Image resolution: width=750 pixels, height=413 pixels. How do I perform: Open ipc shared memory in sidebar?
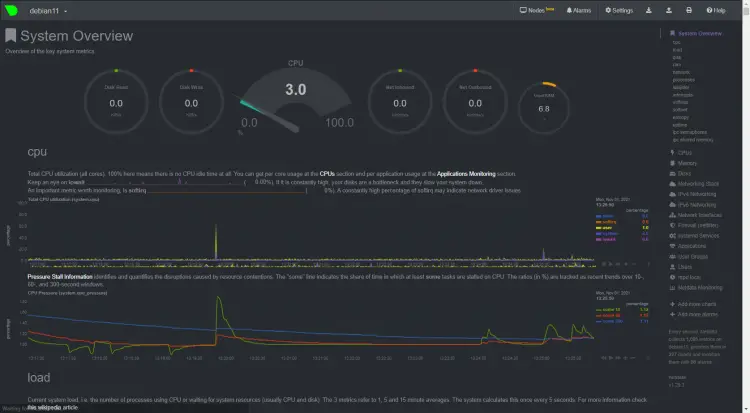pos(693,140)
